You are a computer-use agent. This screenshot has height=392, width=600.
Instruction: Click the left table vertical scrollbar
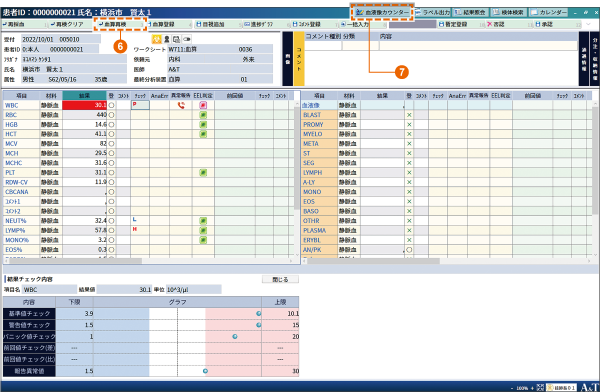point(297,157)
